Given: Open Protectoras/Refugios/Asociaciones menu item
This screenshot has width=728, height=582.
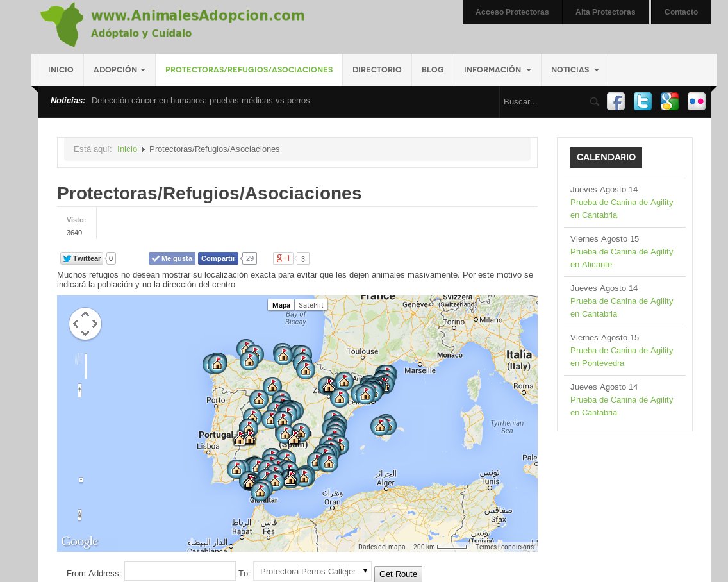Looking at the screenshot, I should [249, 70].
